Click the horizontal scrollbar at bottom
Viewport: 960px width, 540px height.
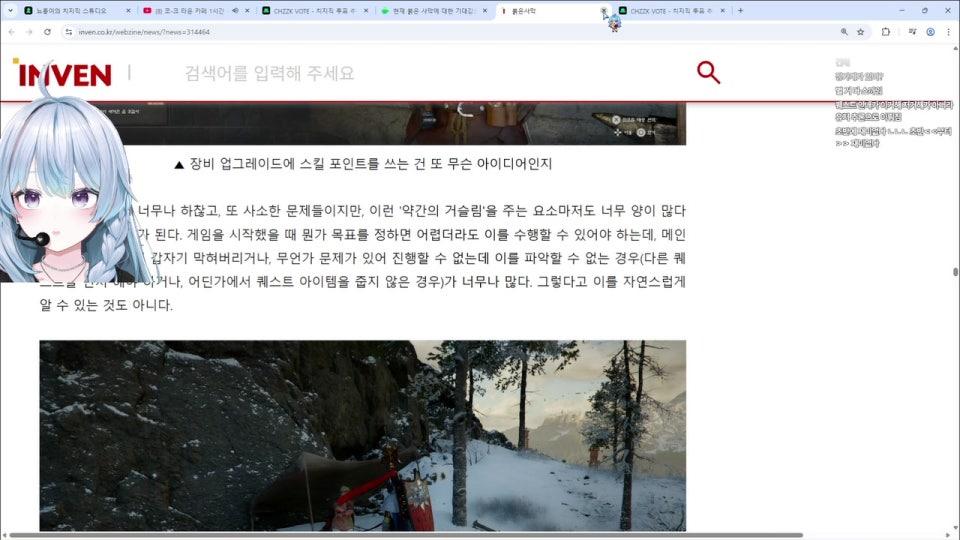point(400,535)
